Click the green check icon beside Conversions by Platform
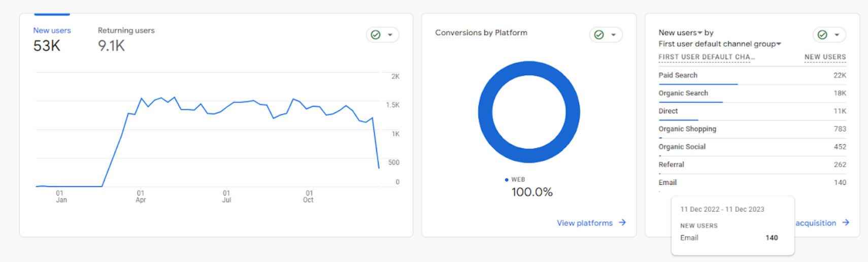Viewport: 868px width, 262px height. [x=599, y=35]
